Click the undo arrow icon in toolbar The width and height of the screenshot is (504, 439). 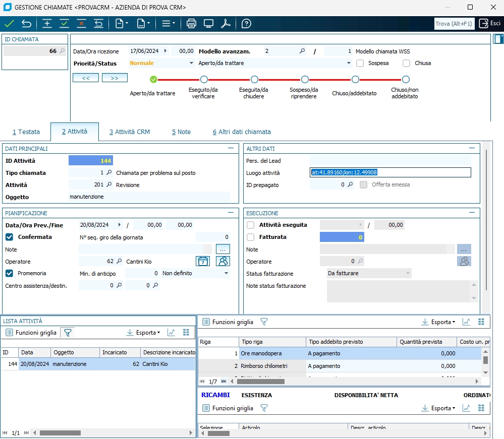[26, 24]
